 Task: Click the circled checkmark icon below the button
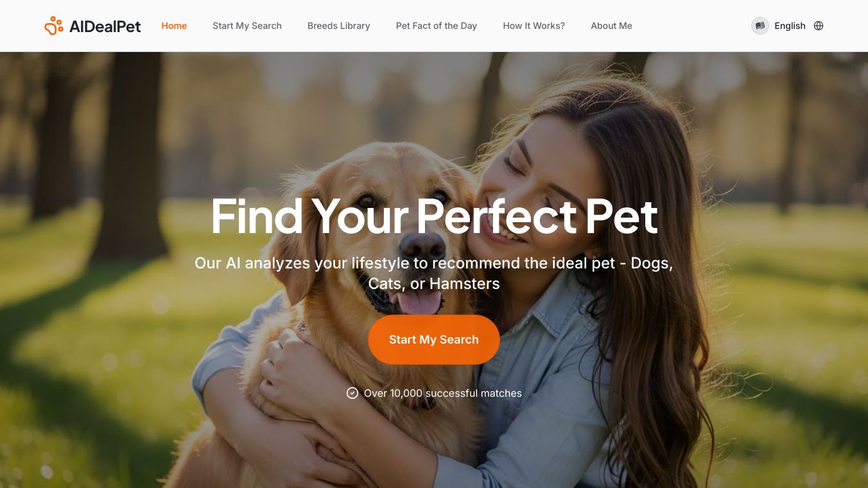pyautogui.click(x=352, y=393)
